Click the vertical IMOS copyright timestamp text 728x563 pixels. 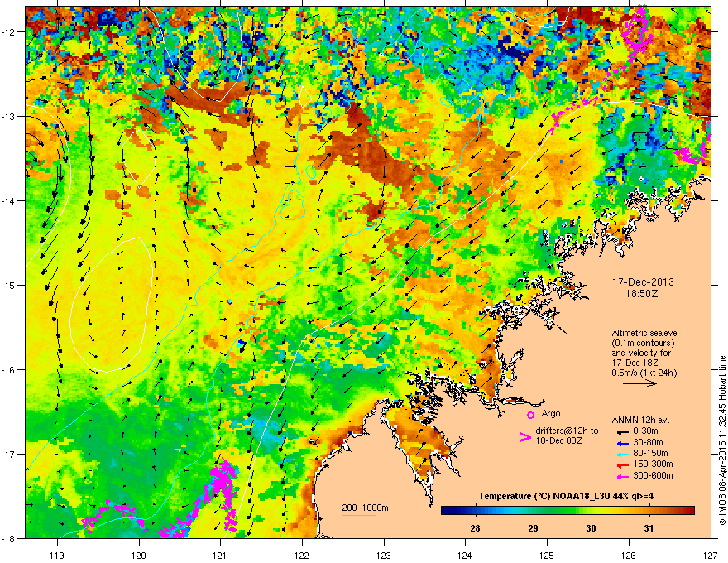[x=722, y=440]
